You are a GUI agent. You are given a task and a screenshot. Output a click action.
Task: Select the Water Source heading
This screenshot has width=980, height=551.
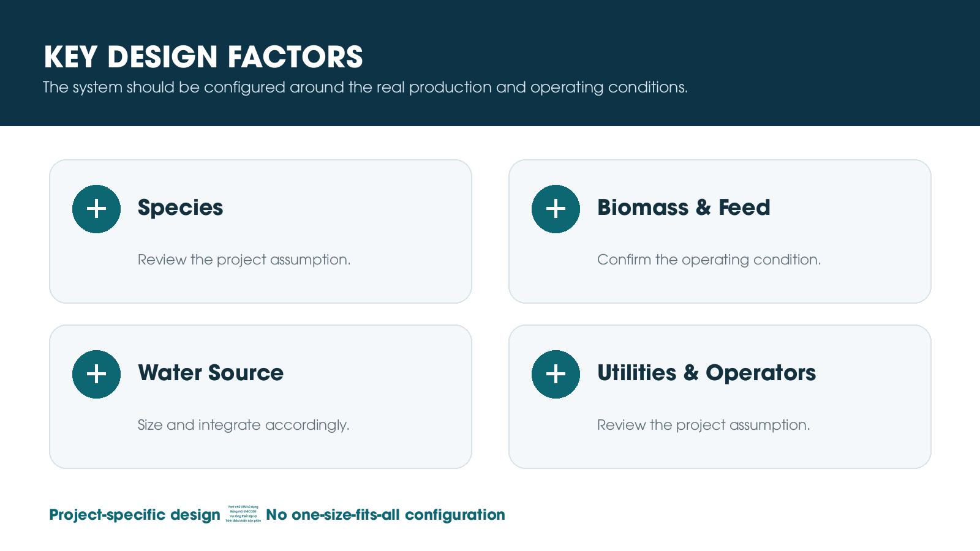pos(211,373)
